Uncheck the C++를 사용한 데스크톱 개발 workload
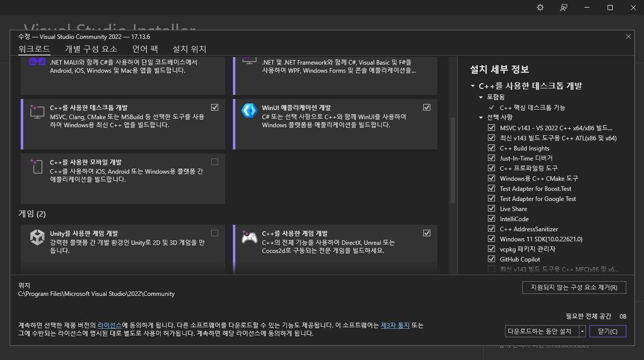 (x=215, y=107)
